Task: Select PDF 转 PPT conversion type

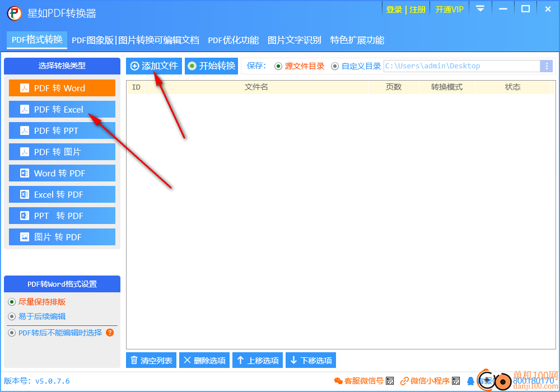Action: tap(62, 130)
